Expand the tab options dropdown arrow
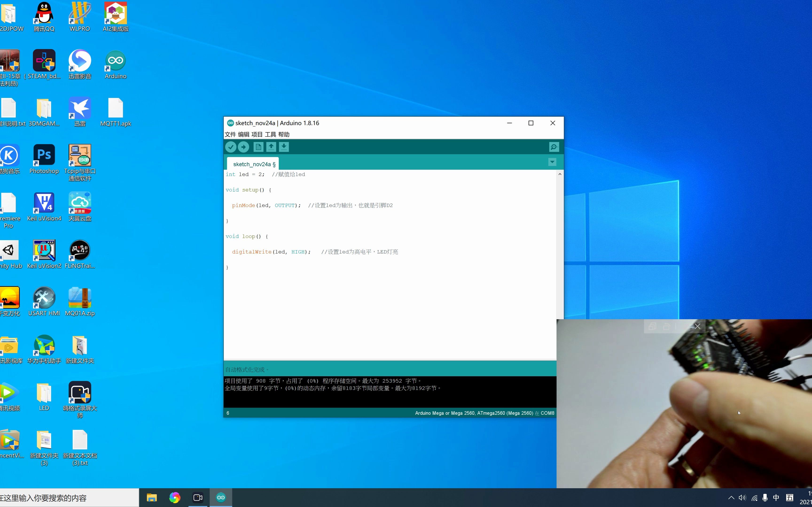The image size is (812, 507). pyautogui.click(x=552, y=162)
